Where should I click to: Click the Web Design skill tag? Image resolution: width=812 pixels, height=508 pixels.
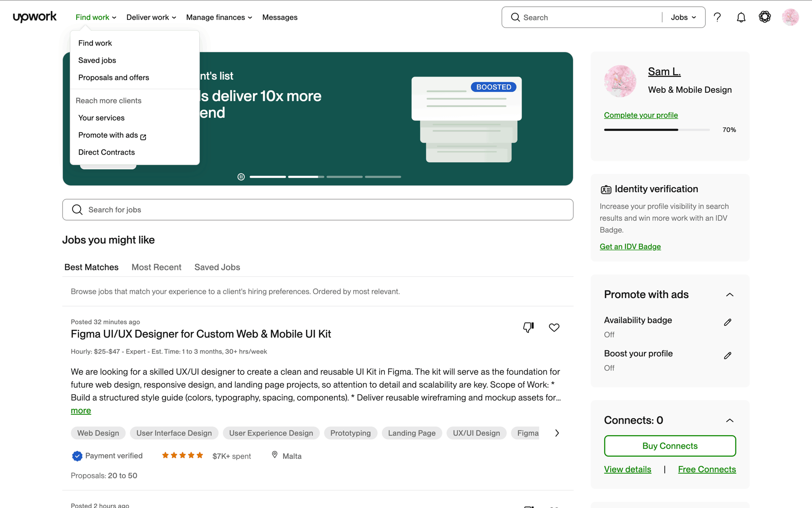click(x=98, y=433)
